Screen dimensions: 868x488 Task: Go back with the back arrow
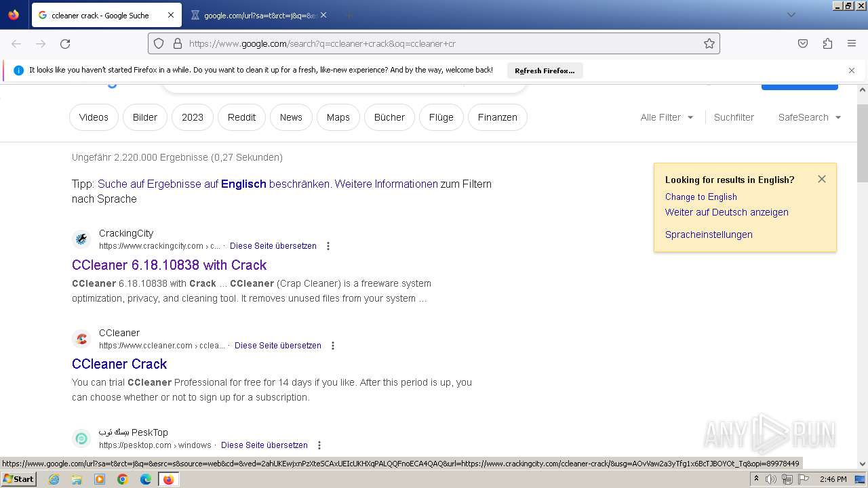pyautogui.click(x=16, y=43)
